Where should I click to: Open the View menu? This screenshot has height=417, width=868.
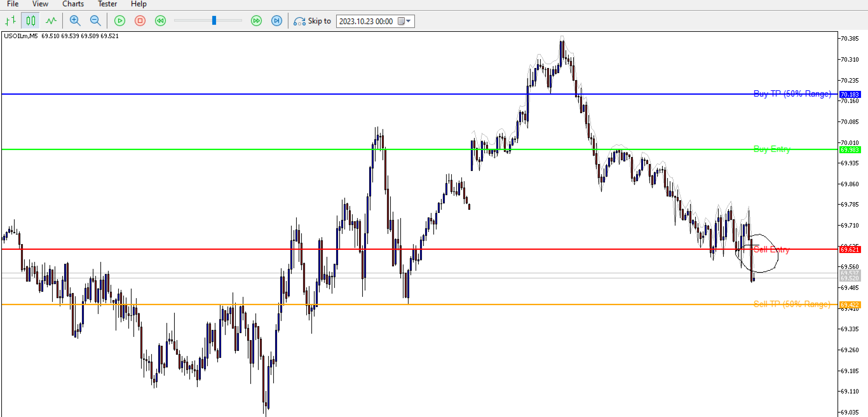tap(40, 4)
